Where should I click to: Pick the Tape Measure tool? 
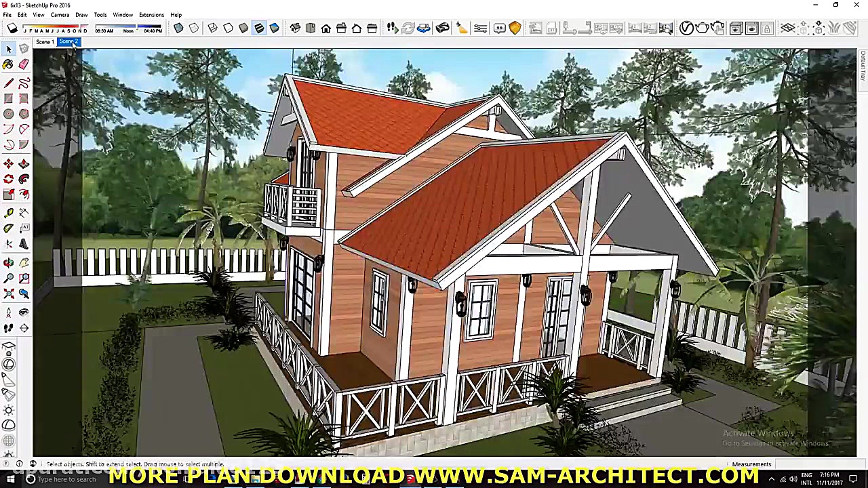point(9,213)
